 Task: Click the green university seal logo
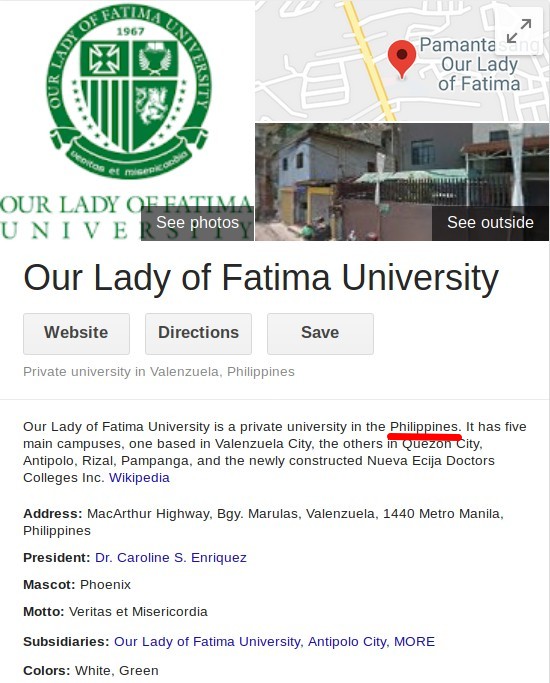point(129,91)
